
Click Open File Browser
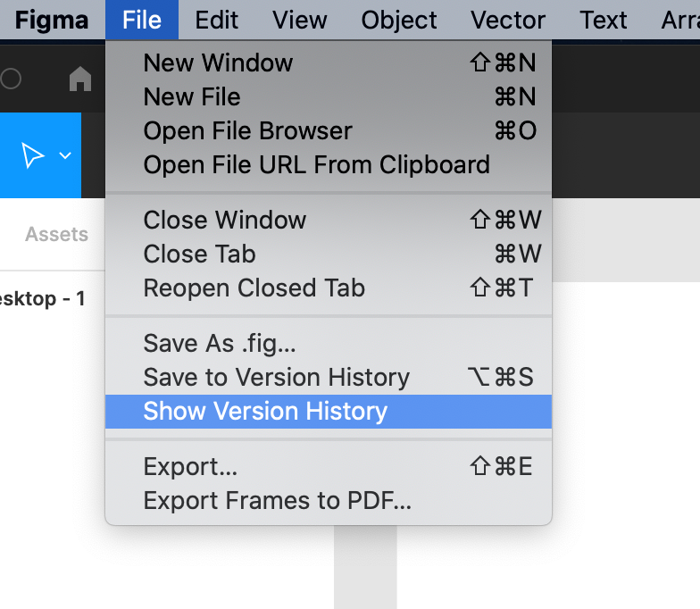247,131
